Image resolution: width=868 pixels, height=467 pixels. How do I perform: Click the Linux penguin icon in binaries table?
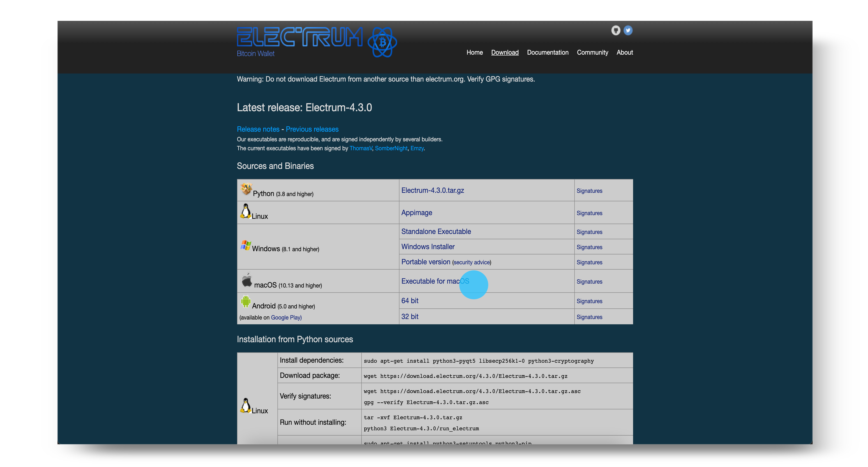click(246, 211)
